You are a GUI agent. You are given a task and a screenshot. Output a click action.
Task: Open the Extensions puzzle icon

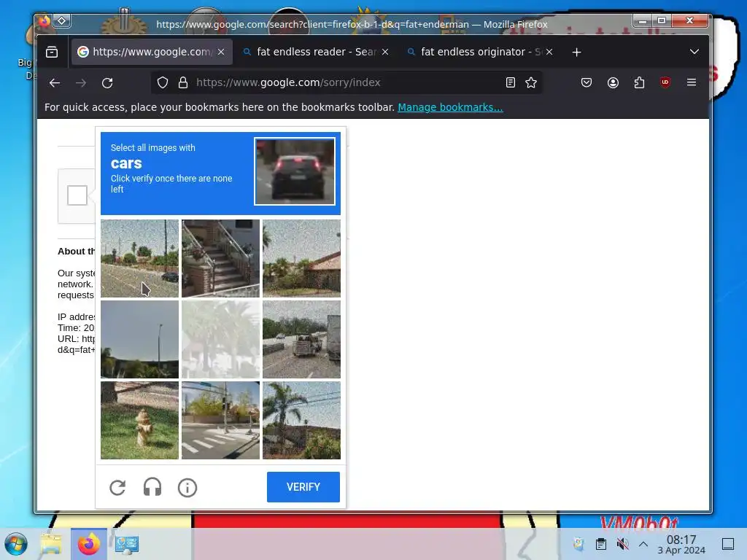[x=639, y=83]
